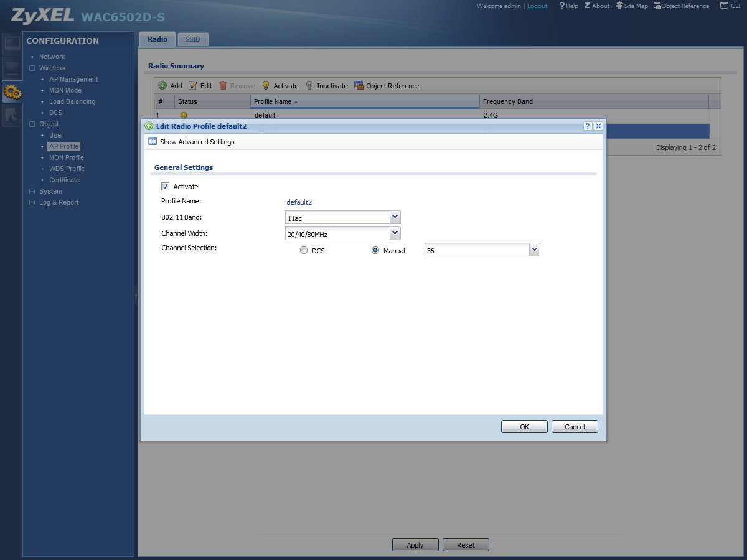Click the Logout link

click(537, 6)
